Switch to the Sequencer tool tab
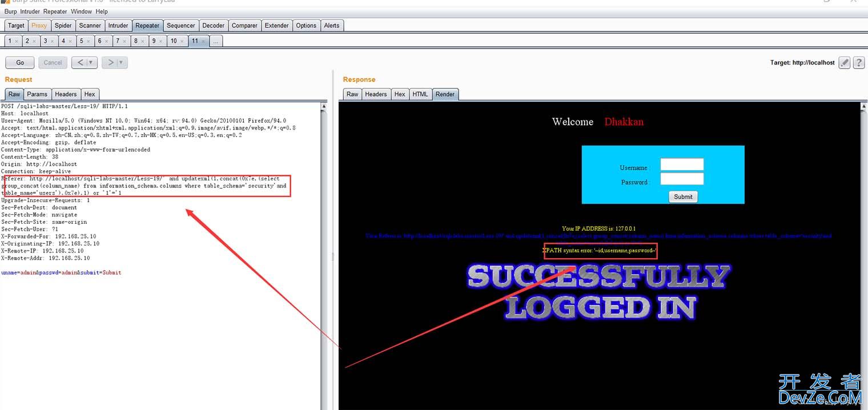 point(181,25)
